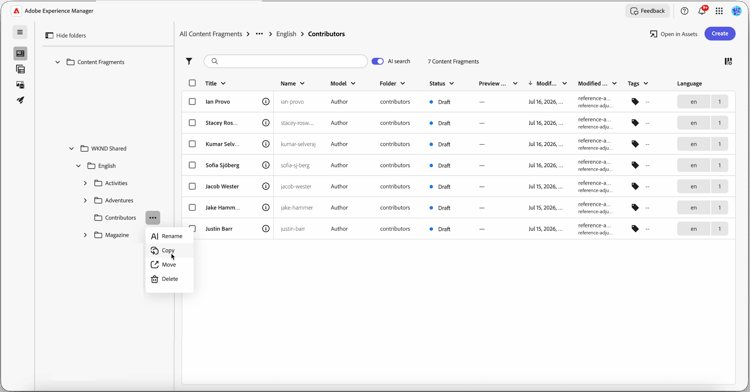Viewport: 750px width, 392px height.
Task: Open the notifications bell
Action: (x=702, y=11)
